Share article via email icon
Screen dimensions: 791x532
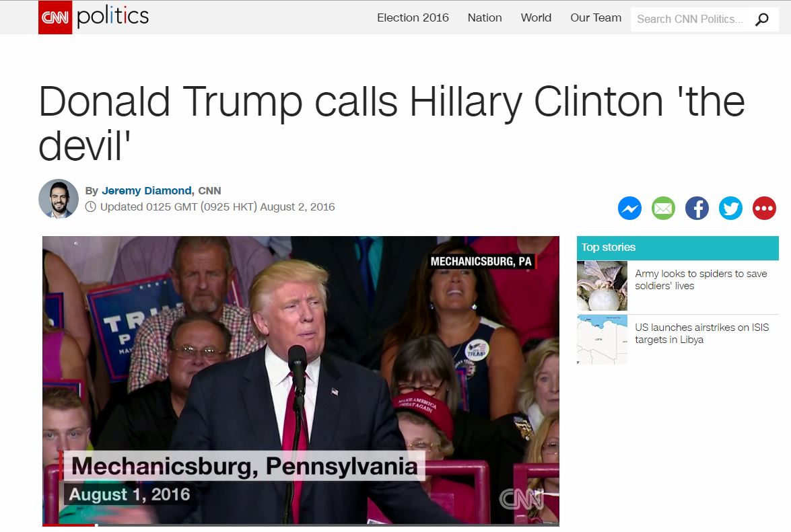663,208
